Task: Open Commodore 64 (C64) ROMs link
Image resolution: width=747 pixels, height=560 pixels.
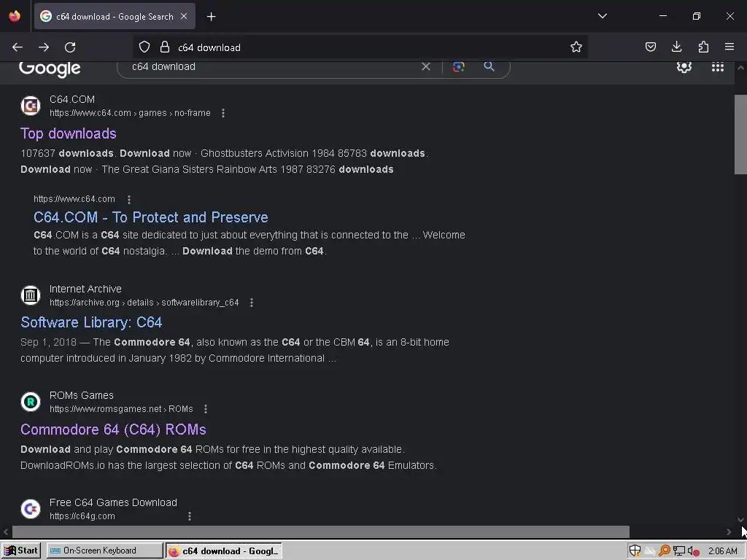Action: [x=113, y=429]
